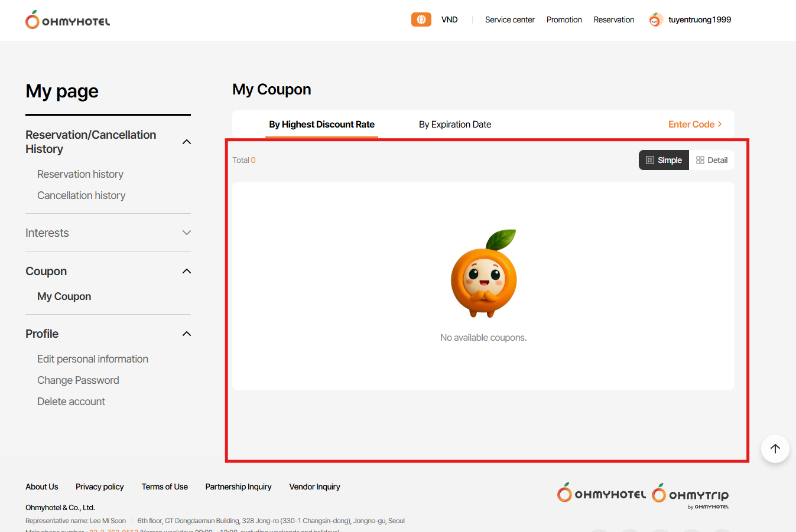Click the OhMyTrip logo in the footer
This screenshot has height=532, width=796.
tap(690, 495)
